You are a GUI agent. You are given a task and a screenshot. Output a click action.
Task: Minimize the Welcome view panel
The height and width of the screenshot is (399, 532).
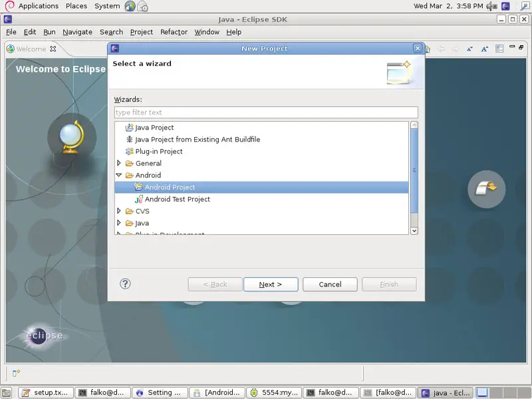[512, 47]
